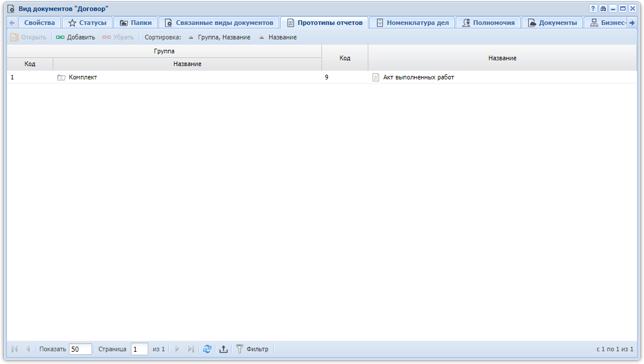Image resolution: width=644 pixels, height=364 pixels.
Task: Click the group Название column header
Action: pos(187,64)
